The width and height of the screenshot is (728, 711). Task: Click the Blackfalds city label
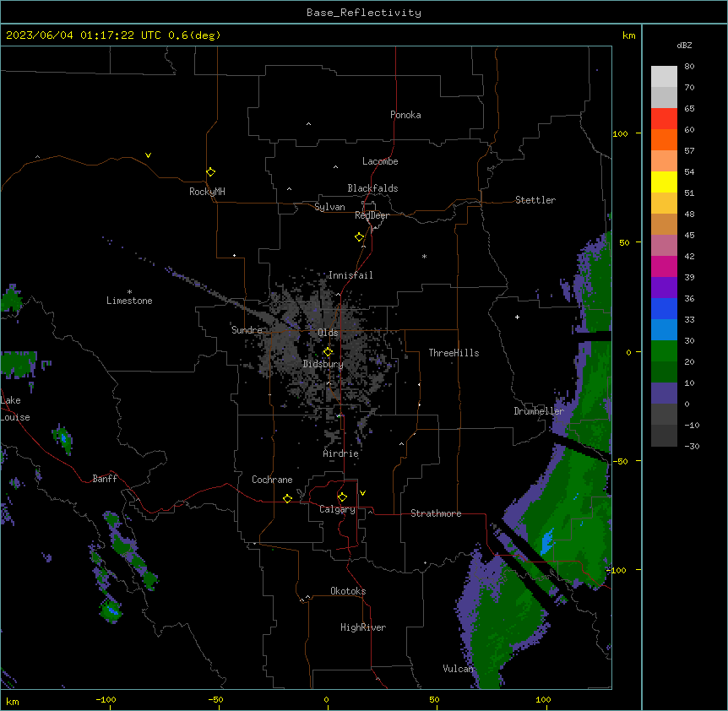tap(372, 188)
